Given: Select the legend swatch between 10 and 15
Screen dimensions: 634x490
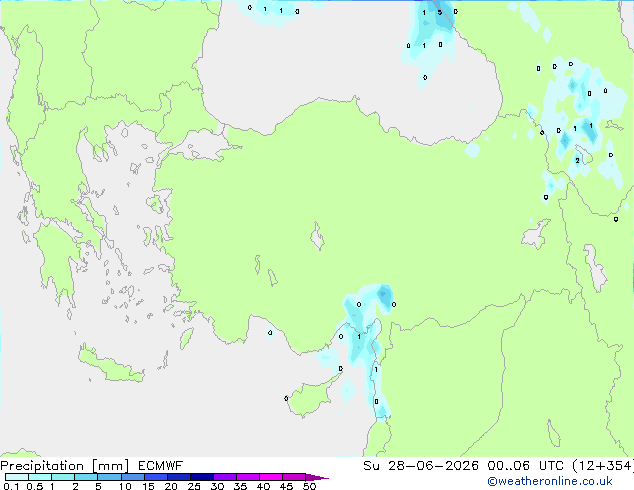Looking at the screenshot, I should click(x=132, y=477).
